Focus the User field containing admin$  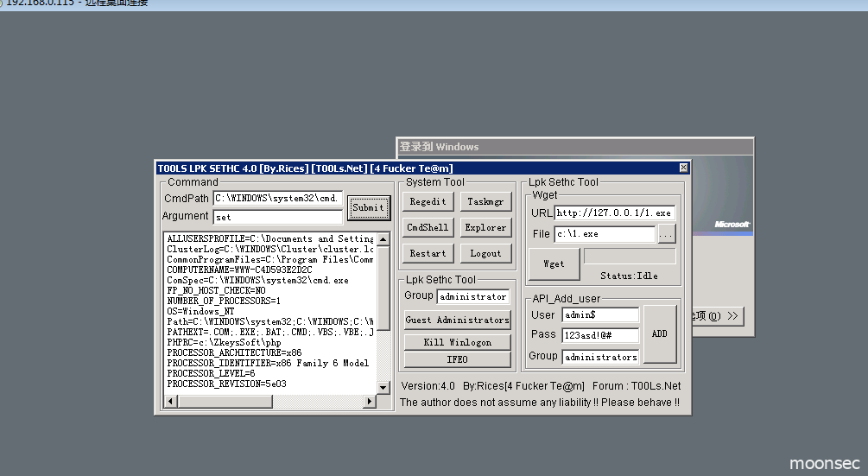coord(600,315)
